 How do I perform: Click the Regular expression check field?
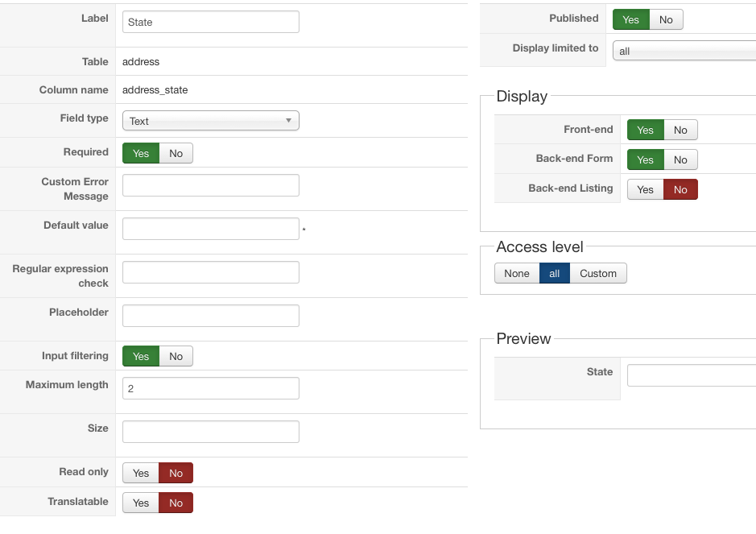coord(210,272)
